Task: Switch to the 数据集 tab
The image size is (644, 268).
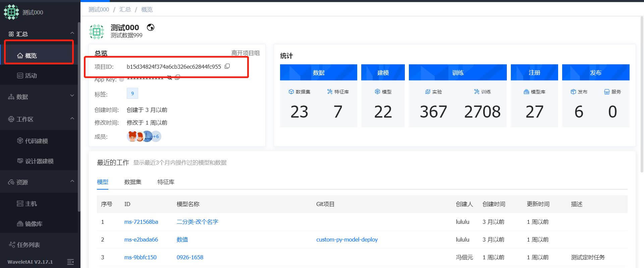Action: pyautogui.click(x=133, y=182)
